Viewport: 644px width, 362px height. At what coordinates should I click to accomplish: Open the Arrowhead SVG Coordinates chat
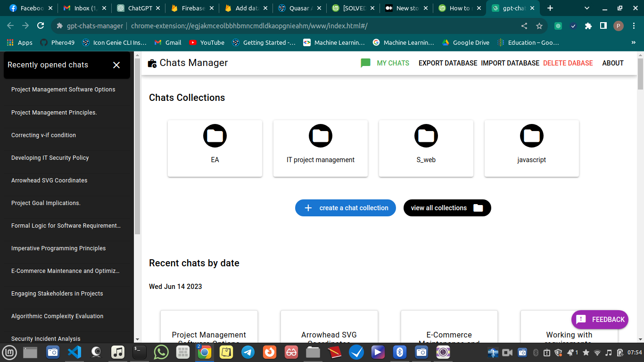coord(49,180)
